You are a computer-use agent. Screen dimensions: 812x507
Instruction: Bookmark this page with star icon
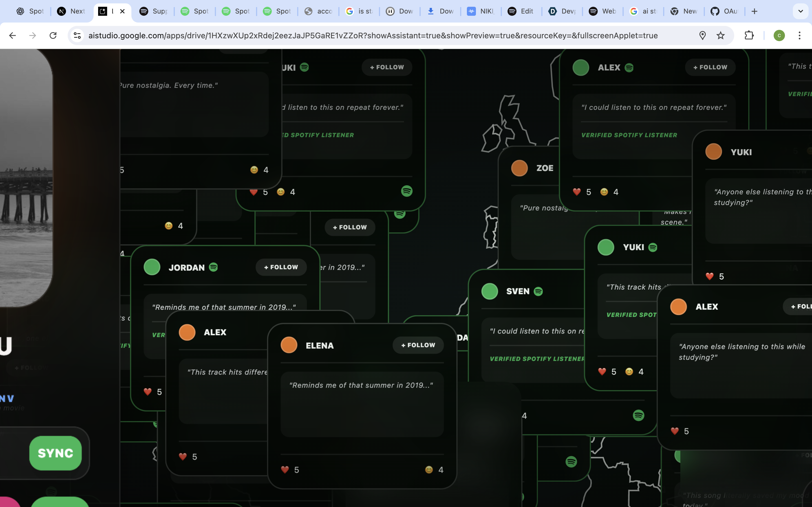(720, 35)
